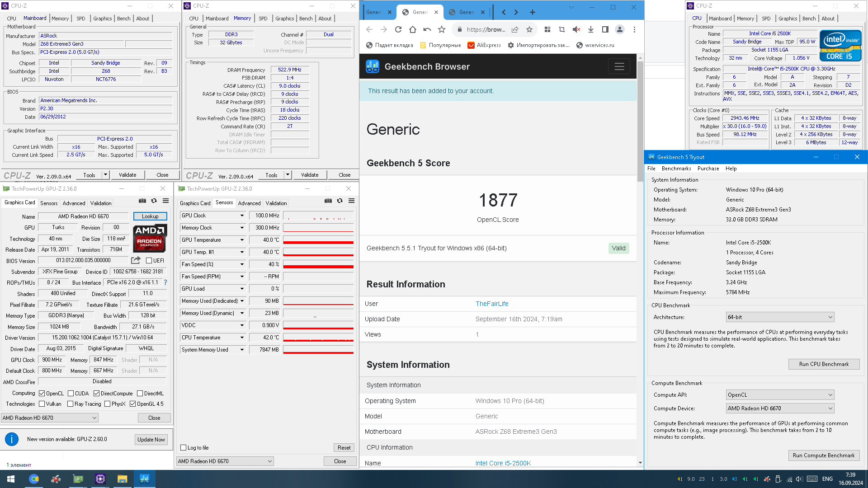Click BIOS export share icon in GPU-Z

pos(136,260)
